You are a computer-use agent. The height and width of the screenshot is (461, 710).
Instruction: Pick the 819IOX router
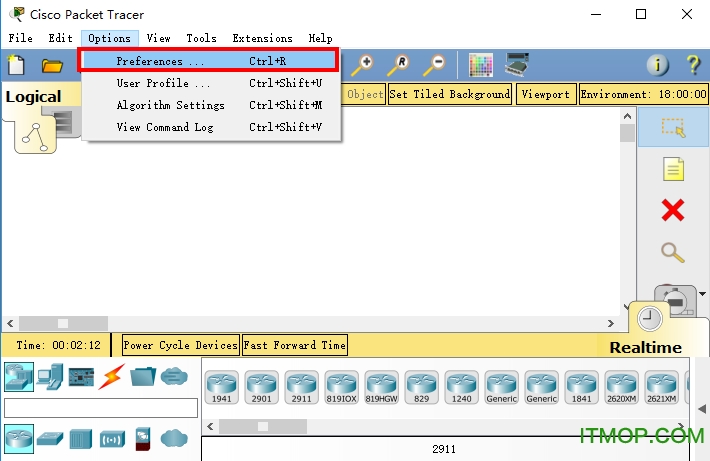click(x=341, y=387)
